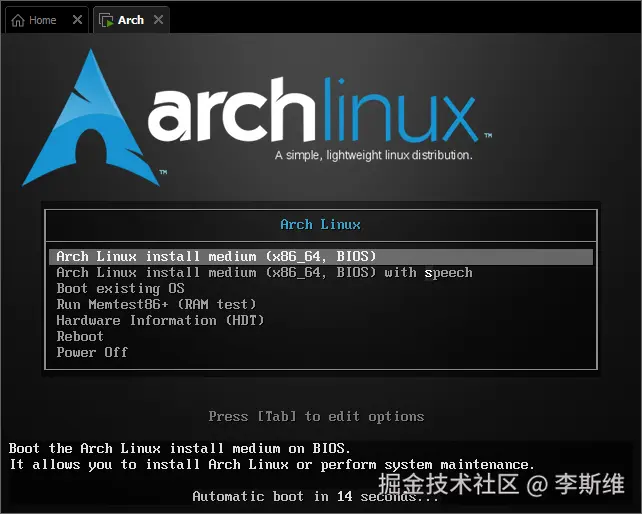642x514 pixels.
Task: Click the blue Arch Linux menu title
Action: click(321, 225)
